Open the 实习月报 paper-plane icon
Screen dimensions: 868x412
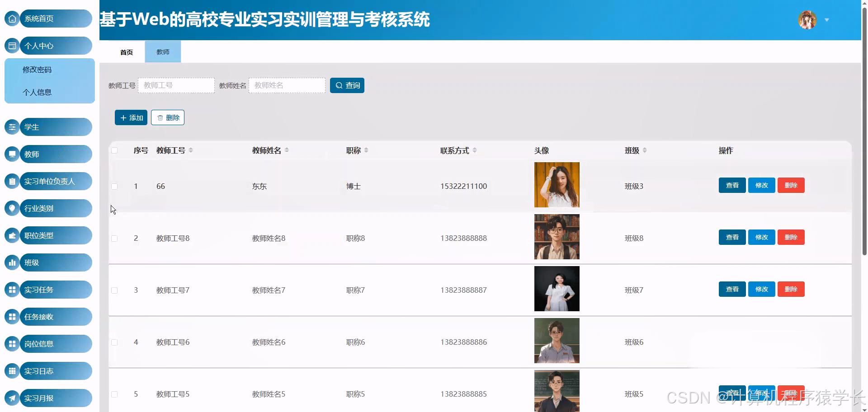click(12, 398)
